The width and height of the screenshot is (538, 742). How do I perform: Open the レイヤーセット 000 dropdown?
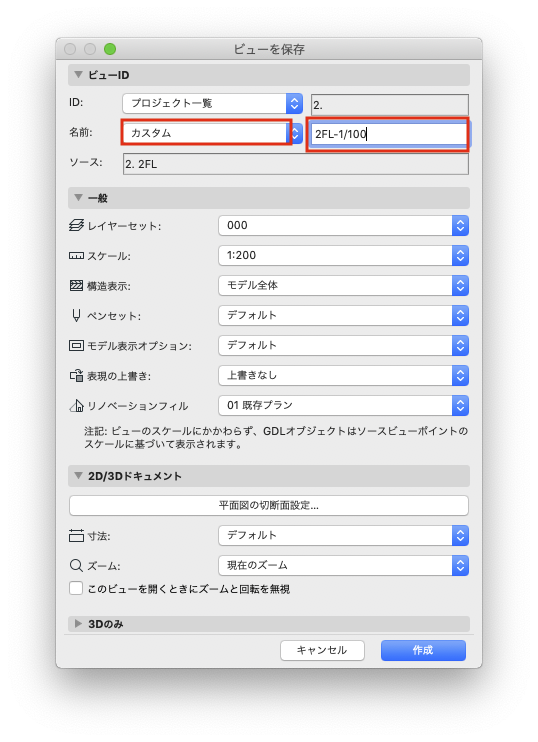(x=344, y=226)
